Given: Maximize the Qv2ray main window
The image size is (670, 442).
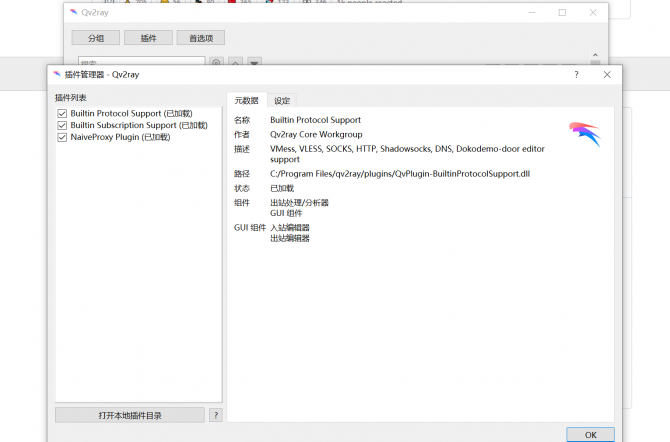Looking at the screenshot, I should (562, 12).
